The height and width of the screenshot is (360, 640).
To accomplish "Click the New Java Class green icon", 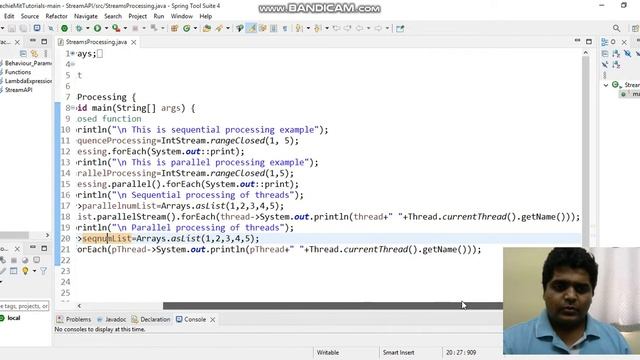I will (x=187, y=28).
